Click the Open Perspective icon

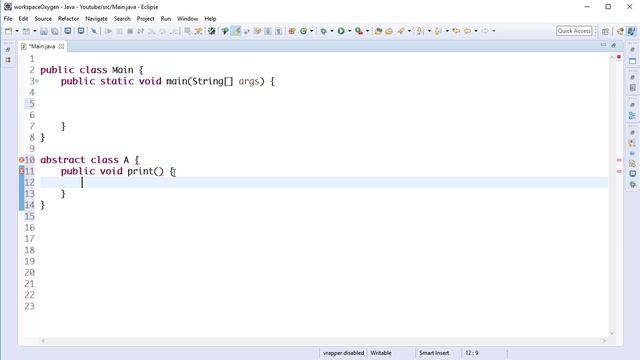(605, 31)
